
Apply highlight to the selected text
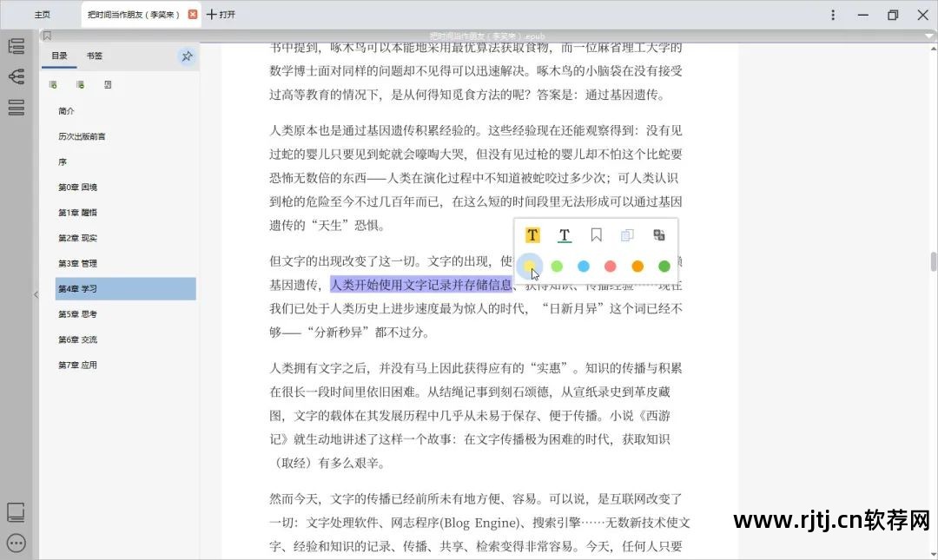[532, 234]
